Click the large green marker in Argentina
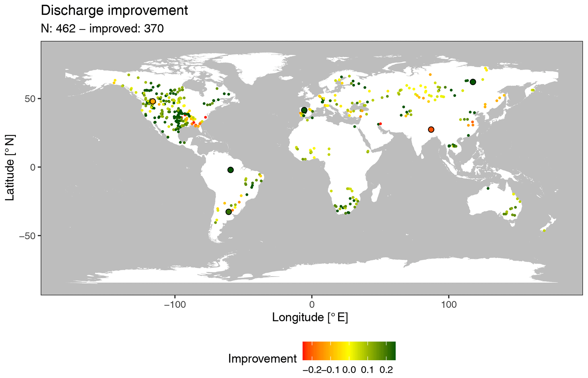The width and height of the screenshot is (588, 378). click(228, 212)
